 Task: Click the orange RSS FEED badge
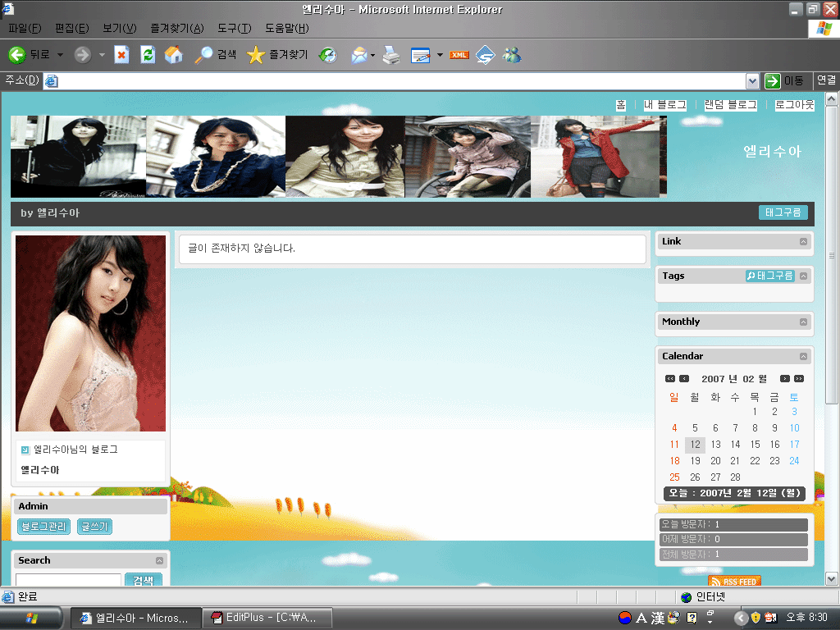tap(734, 581)
